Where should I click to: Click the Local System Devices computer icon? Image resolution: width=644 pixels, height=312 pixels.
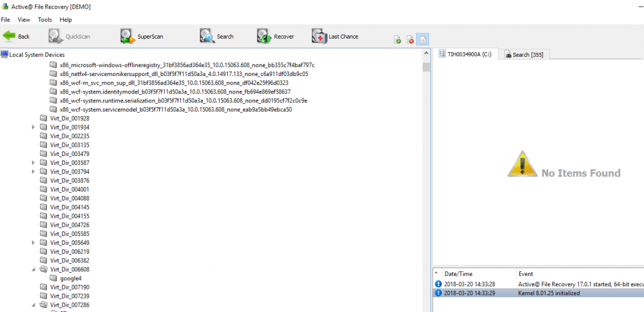pyautogui.click(x=5, y=54)
